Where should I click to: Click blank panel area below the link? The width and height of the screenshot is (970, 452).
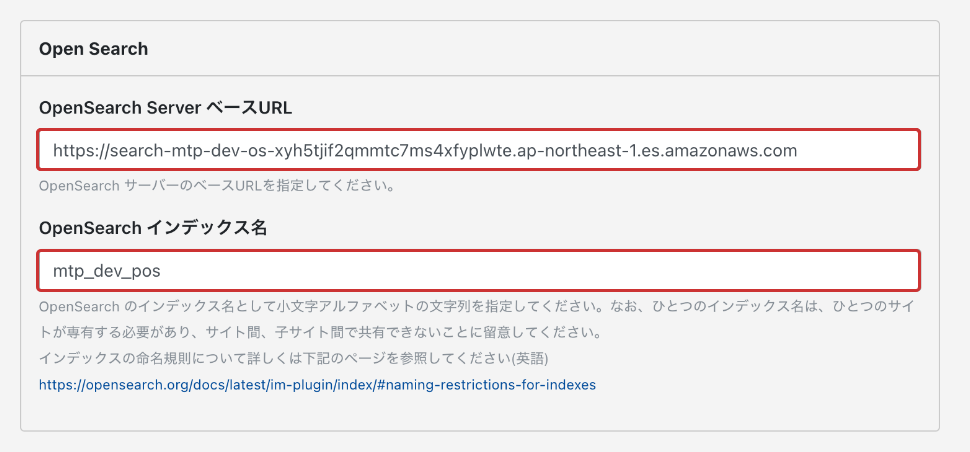pyautogui.click(x=478, y=413)
